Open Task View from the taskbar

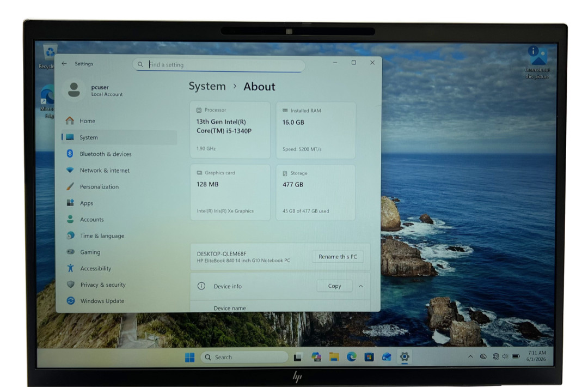pos(298,358)
